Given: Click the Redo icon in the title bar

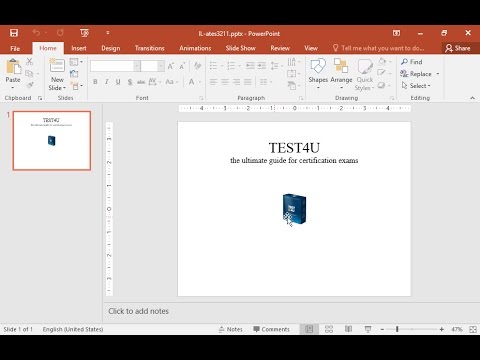Looking at the screenshot, I should pyautogui.click(x=60, y=33).
